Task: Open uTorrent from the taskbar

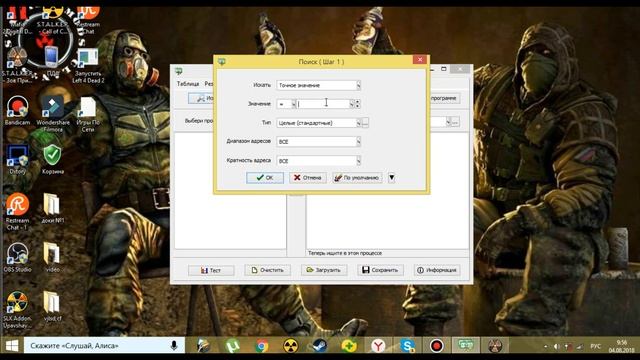Action: [233, 346]
